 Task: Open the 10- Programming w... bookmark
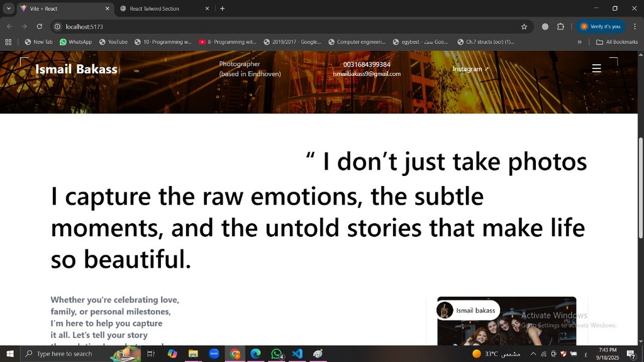[163, 42]
